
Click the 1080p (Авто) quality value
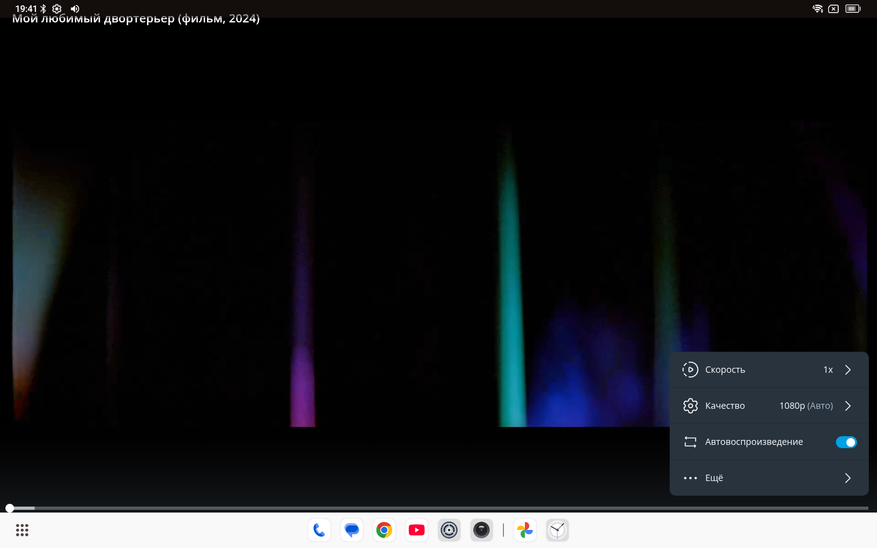click(805, 406)
